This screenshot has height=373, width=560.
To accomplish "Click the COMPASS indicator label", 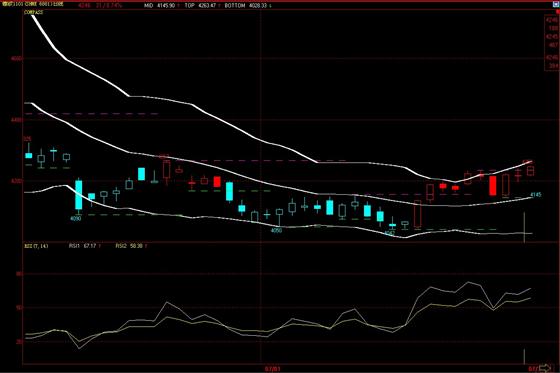I will [x=34, y=12].
